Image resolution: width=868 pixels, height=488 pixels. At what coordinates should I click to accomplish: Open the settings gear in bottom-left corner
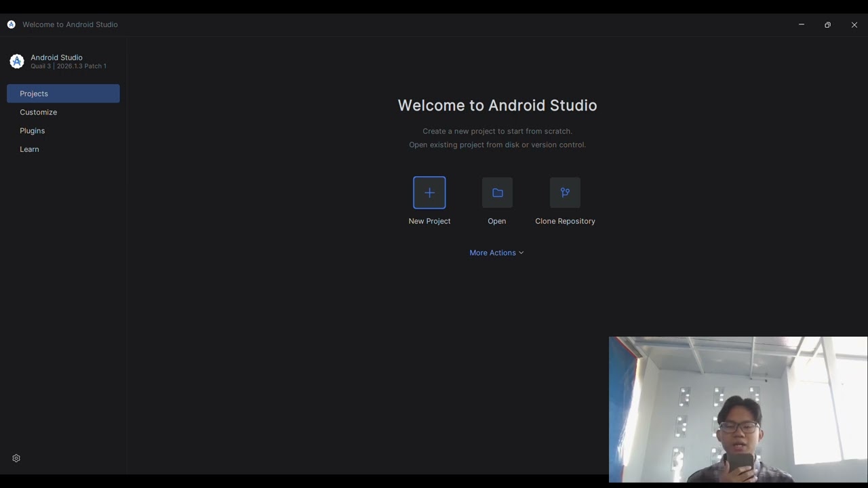click(16, 458)
